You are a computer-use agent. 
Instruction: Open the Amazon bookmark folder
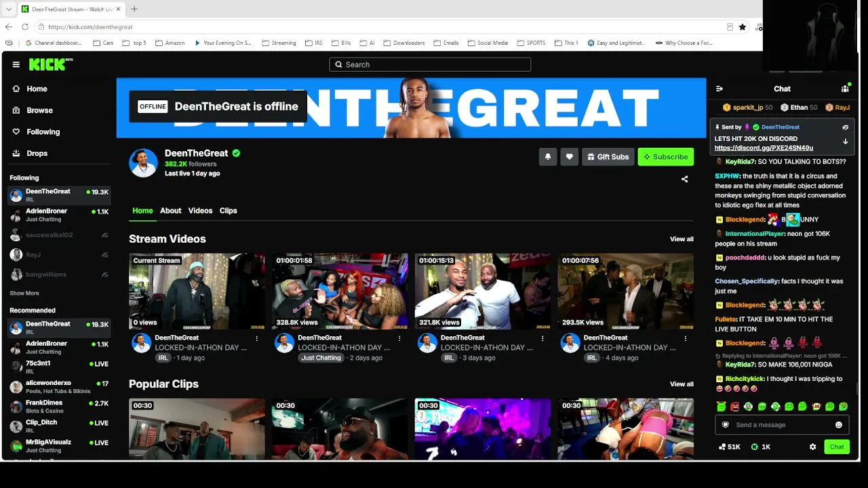click(170, 43)
